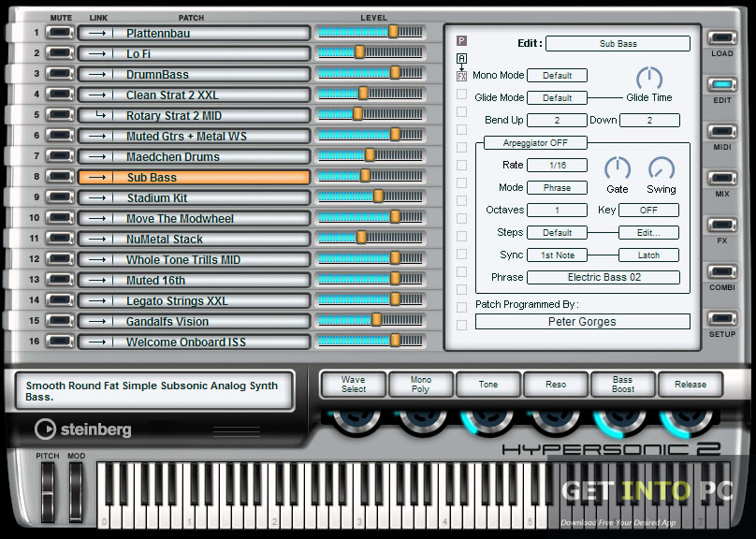Click the P page icon in edit panel
This screenshot has width=756, height=539.
(461, 40)
